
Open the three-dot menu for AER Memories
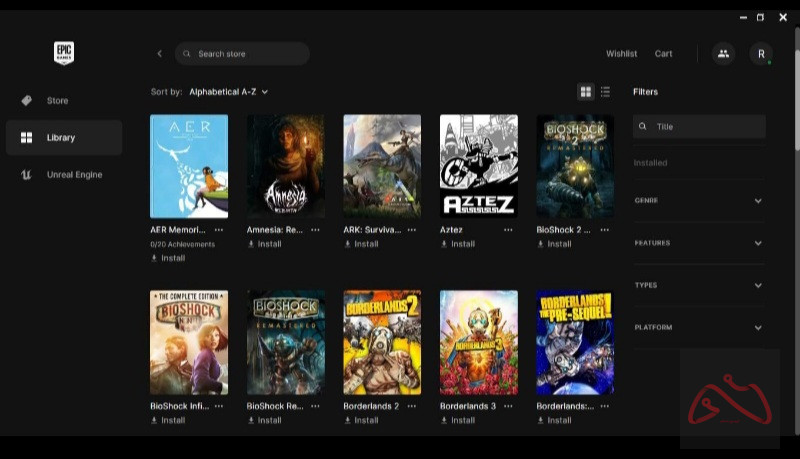tap(218, 230)
